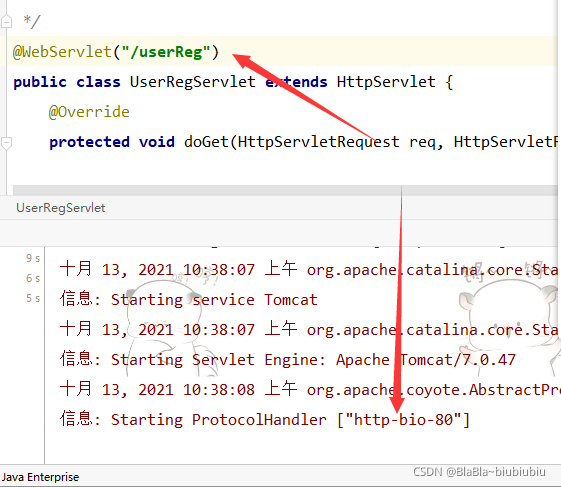Viewport: 561px width, 487px height.
Task: Collapse the doGet method fold marker
Action: 6,143
